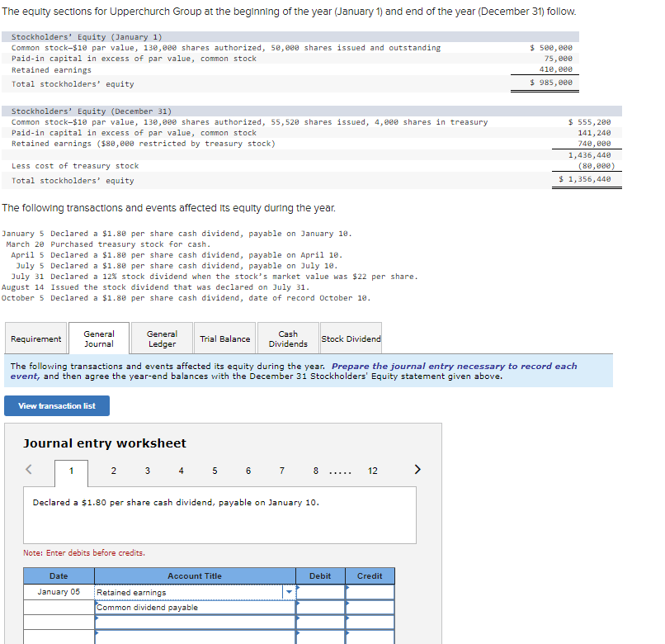Jump to journal entry worksheet page 12
Screen dimensions: 665x644
pos(372,471)
